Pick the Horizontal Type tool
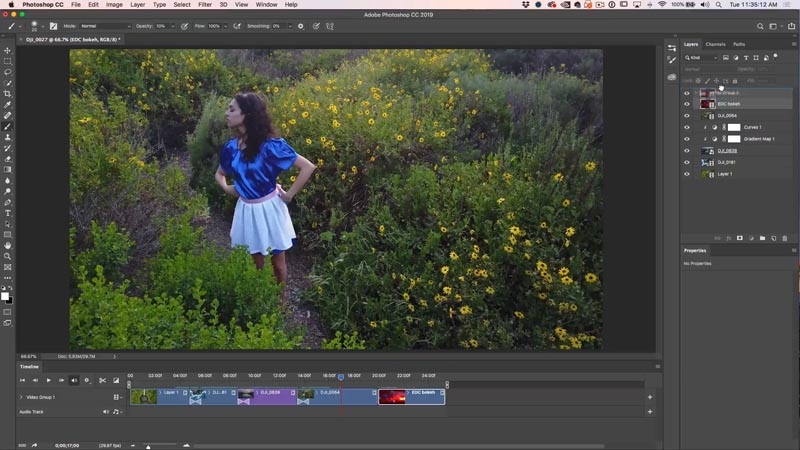Viewport: 800px width, 450px height. 8,213
